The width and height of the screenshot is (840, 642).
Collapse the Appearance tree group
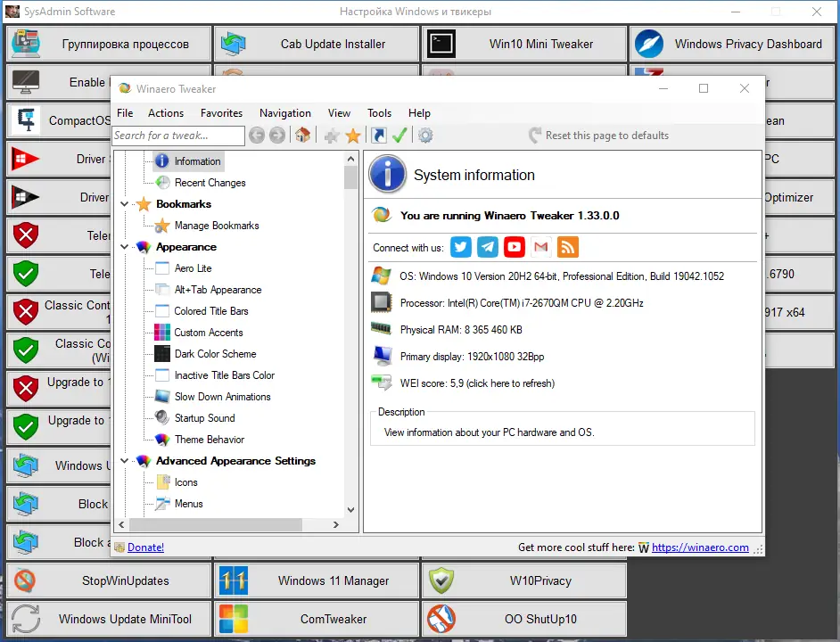pyautogui.click(x=124, y=247)
